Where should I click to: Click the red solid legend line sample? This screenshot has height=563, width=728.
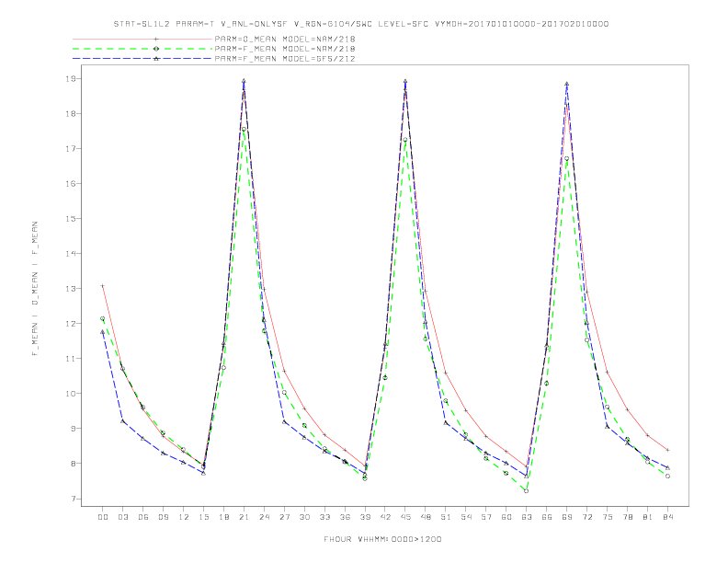pos(142,39)
